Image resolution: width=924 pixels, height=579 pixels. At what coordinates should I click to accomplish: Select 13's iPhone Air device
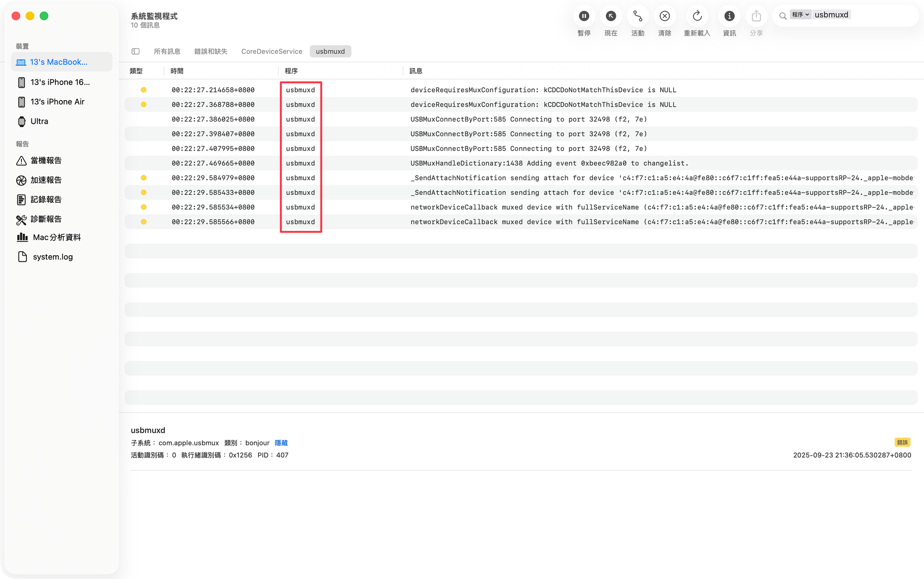coord(61,102)
